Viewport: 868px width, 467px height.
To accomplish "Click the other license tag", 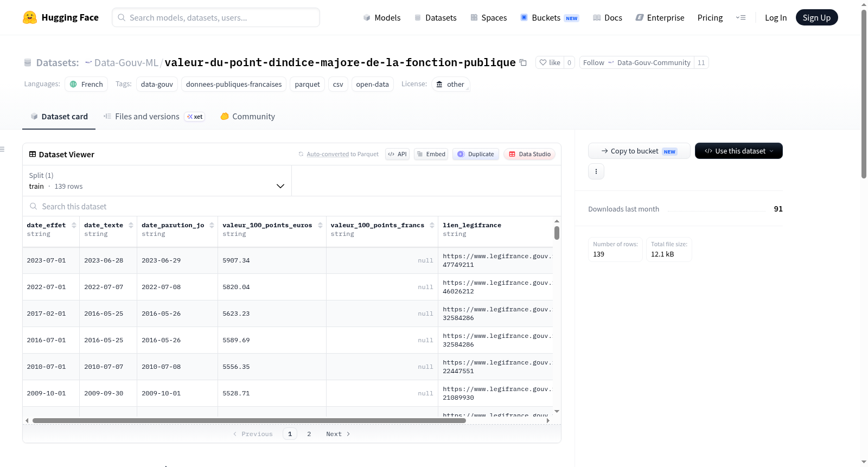I will coord(450,84).
